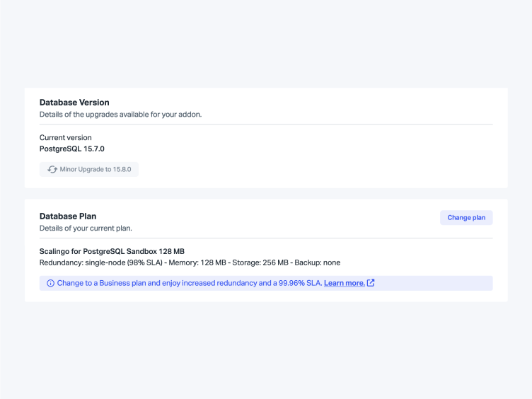Open the Learn more link
The width and height of the screenshot is (532, 399).
(x=344, y=283)
